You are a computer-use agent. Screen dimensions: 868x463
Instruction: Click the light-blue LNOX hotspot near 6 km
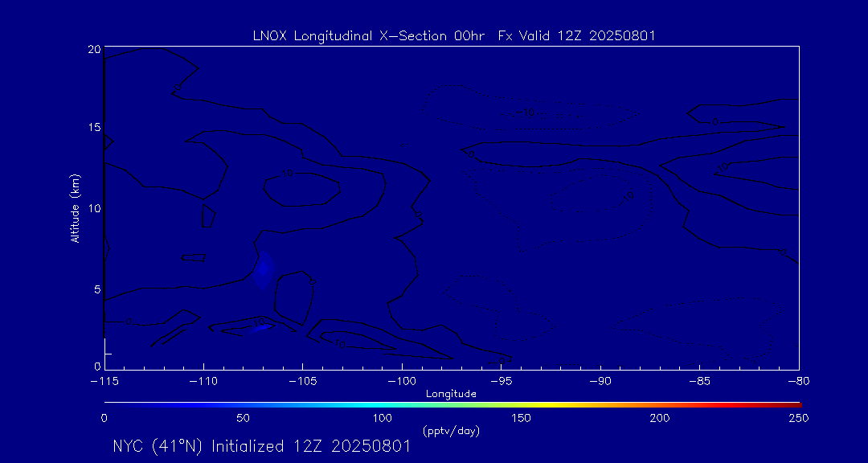pos(263,271)
